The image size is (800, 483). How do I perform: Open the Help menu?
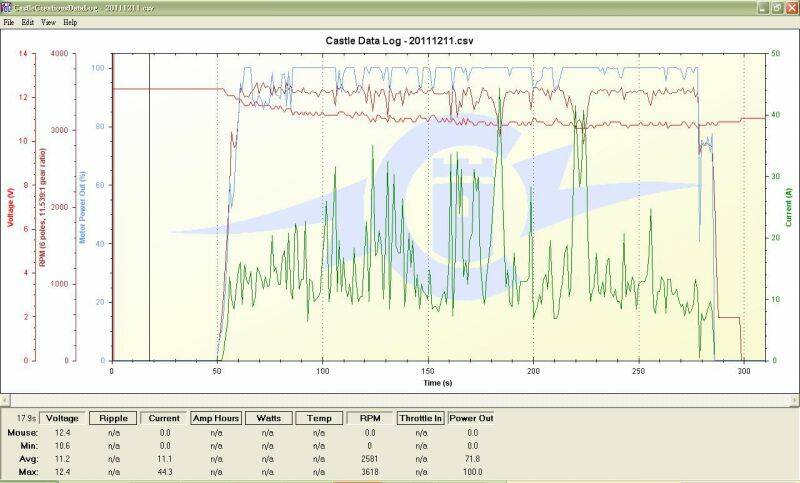click(70, 21)
